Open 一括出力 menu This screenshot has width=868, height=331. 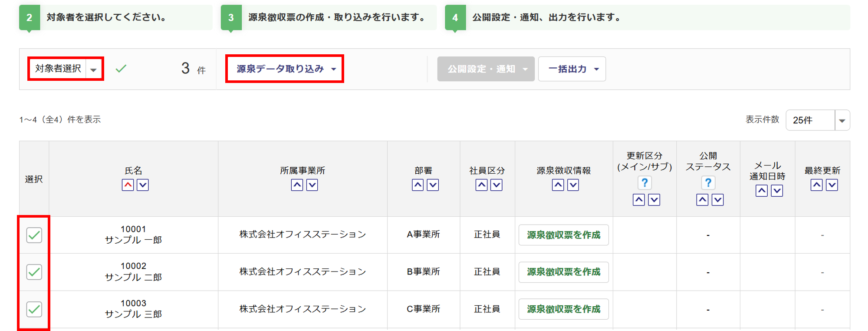pos(572,69)
